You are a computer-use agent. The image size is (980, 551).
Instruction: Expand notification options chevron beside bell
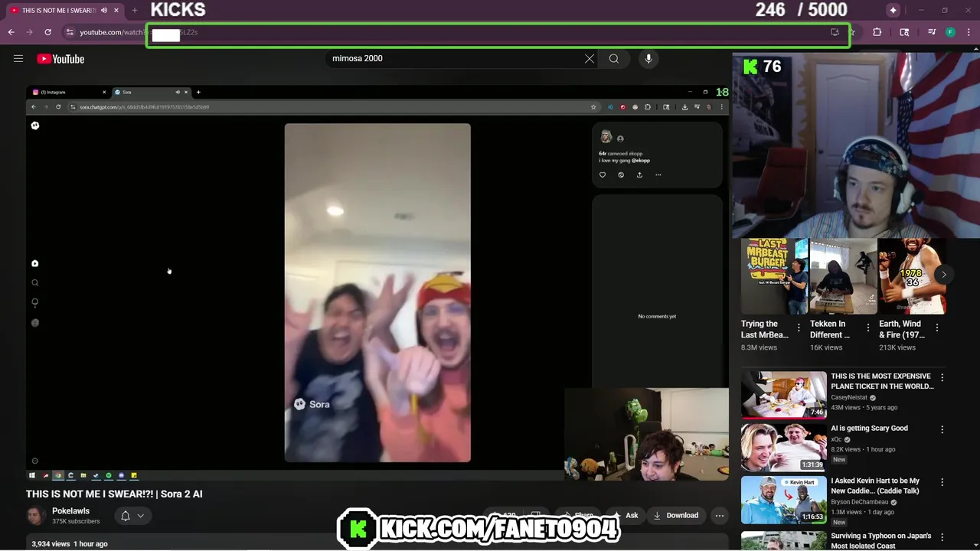pyautogui.click(x=141, y=516)
